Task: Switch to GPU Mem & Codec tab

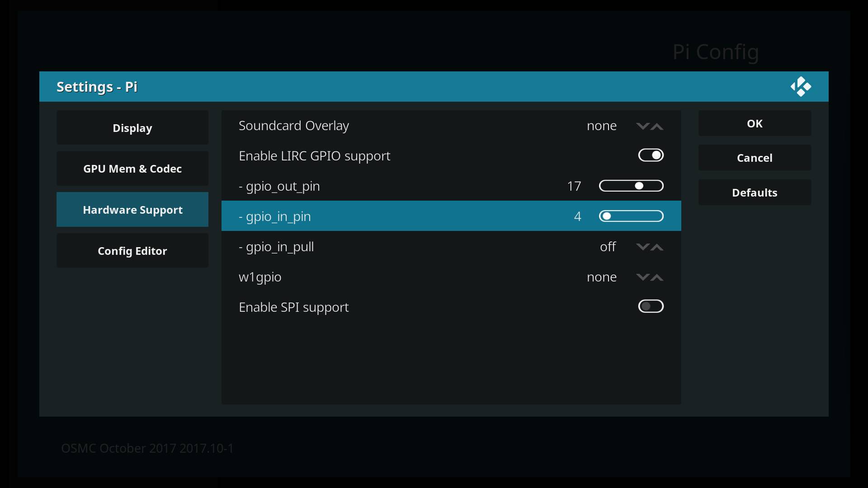Action: coord(132,169)
